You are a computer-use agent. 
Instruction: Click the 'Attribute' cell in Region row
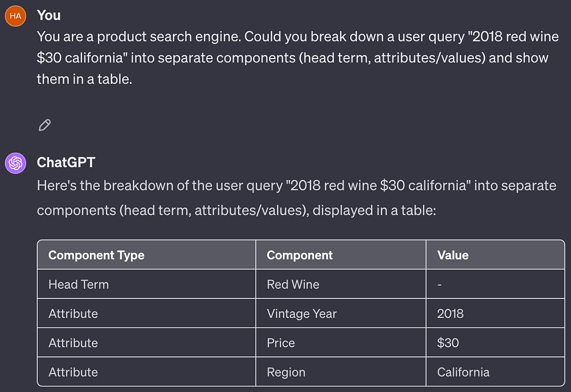coord(147,371)
